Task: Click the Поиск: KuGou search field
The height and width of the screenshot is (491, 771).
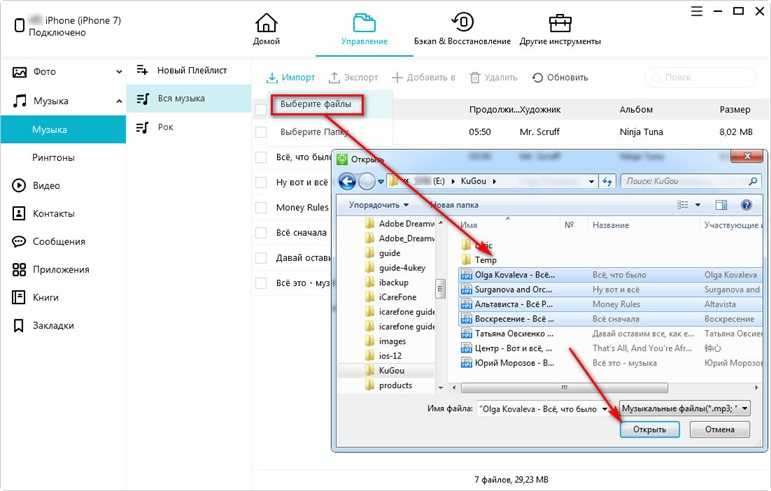Action: [691, 181]
